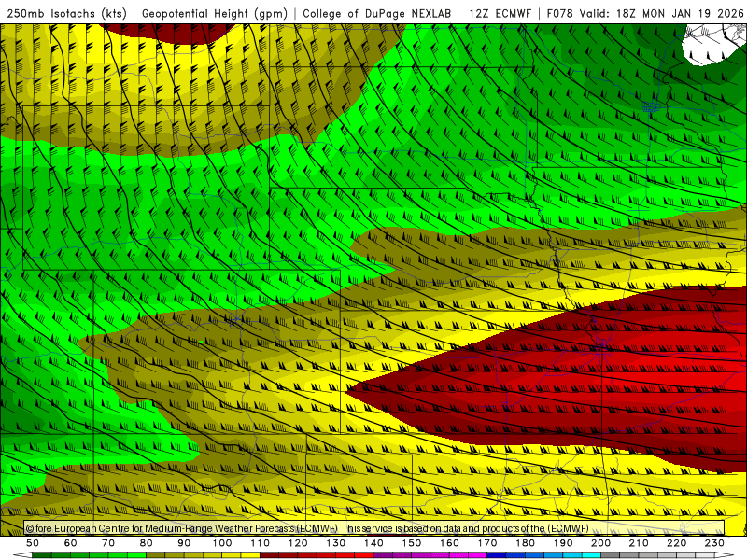This screenshot has width=747, height=560.
Task: Click the 80 label on the color scale
Action: pos(147,543)
